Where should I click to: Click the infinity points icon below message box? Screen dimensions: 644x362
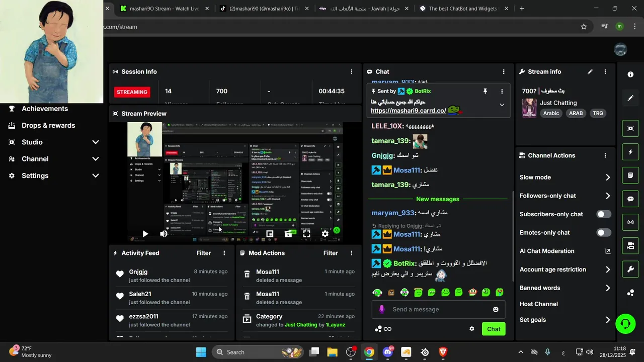[387, 329]
